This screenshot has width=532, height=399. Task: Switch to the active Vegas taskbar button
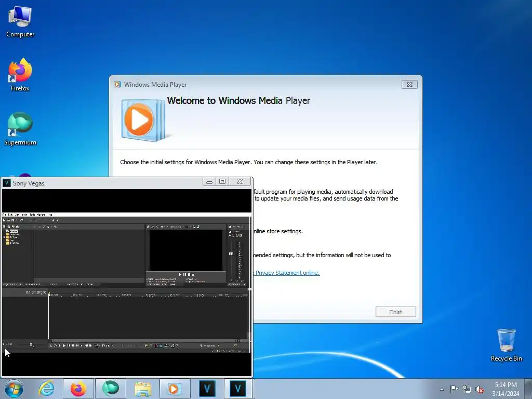click(238, 389)
